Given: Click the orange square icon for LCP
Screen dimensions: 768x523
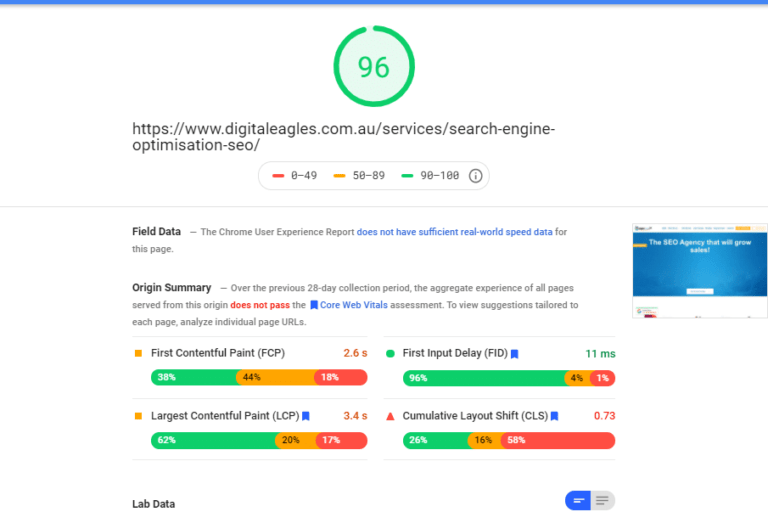Looking at the screenshot, I should click(138, 415).
